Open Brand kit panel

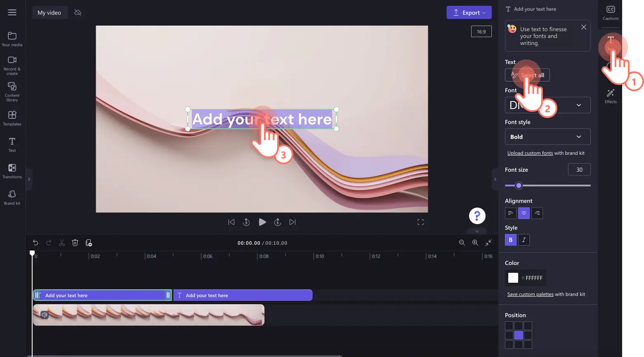click(x=12, y=197)
